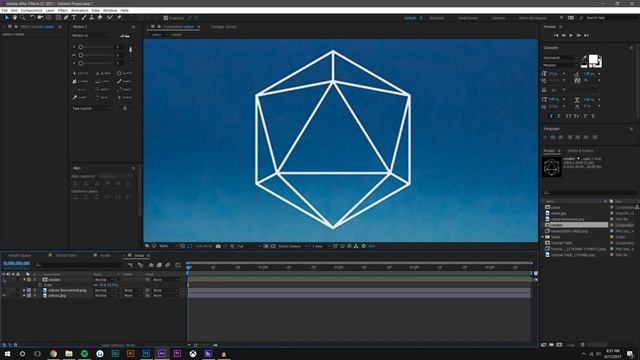Screen dimensions: 640x360
Task: Open Spotify from the taskbar
Action: point(84,353)
